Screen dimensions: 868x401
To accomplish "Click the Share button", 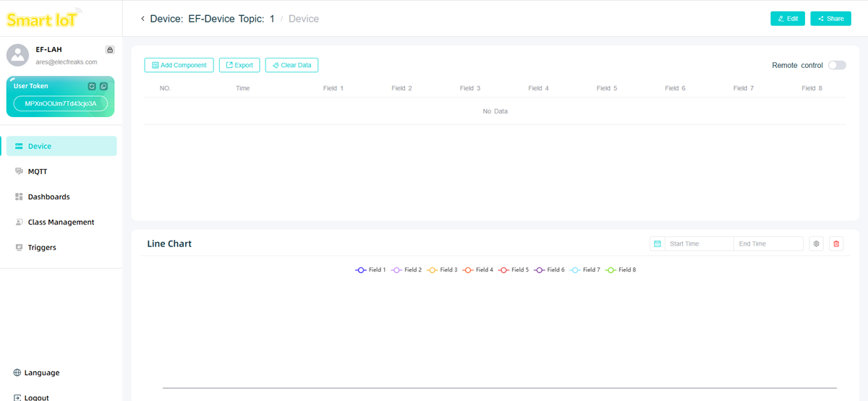I will click(830, 19).
